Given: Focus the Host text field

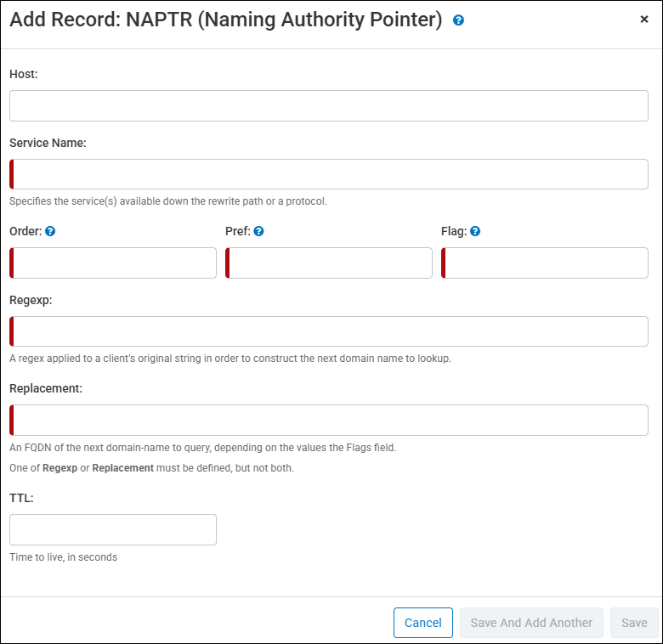Looking at the screenshot, I should 328,106.
